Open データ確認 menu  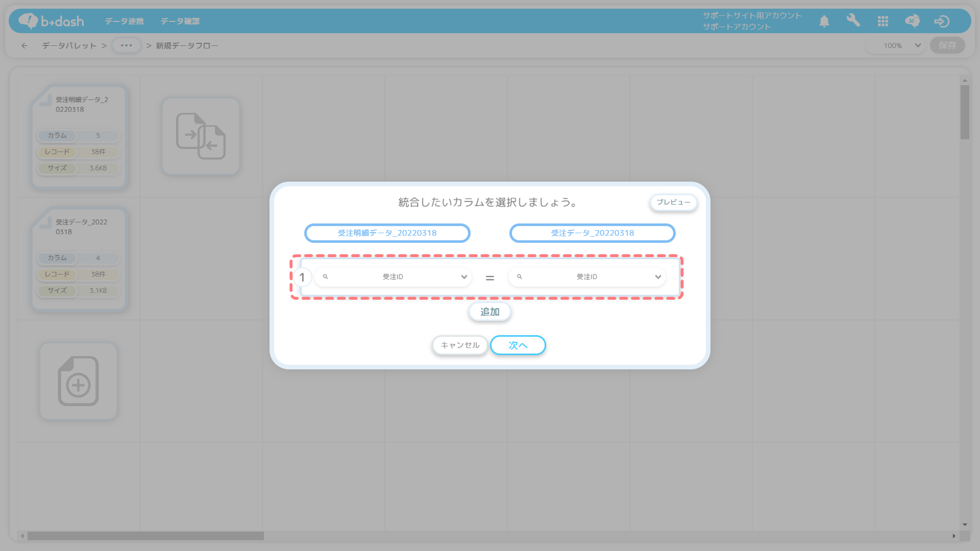click(180, 21)
